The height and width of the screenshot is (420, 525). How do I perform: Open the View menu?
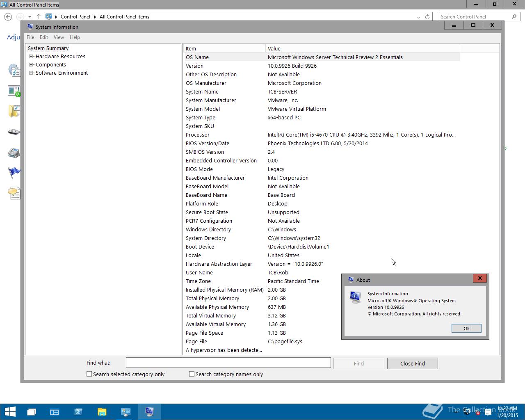59,37
